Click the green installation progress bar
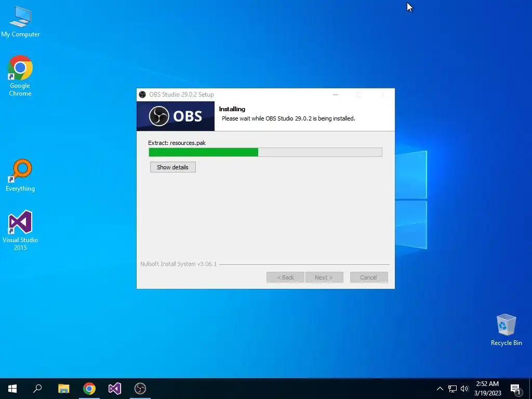532x399 pixels. click(x=265, y=152)
